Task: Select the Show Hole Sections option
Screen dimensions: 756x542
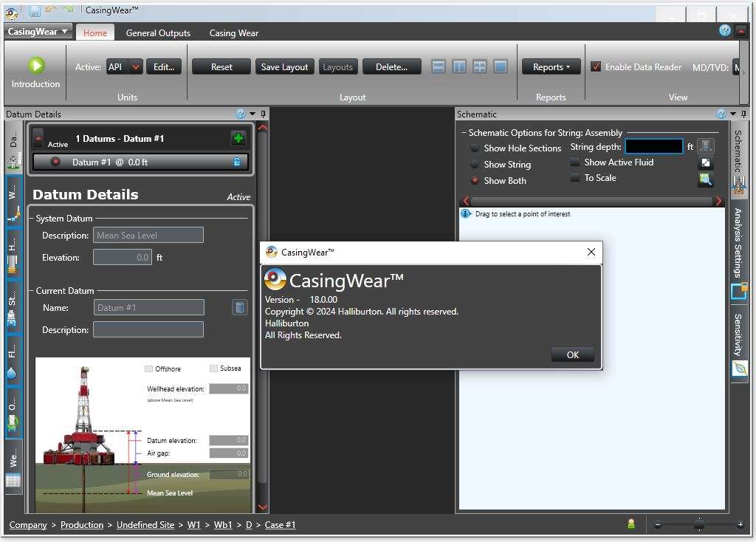Action: pyautogui.click(x=475, y=148)
